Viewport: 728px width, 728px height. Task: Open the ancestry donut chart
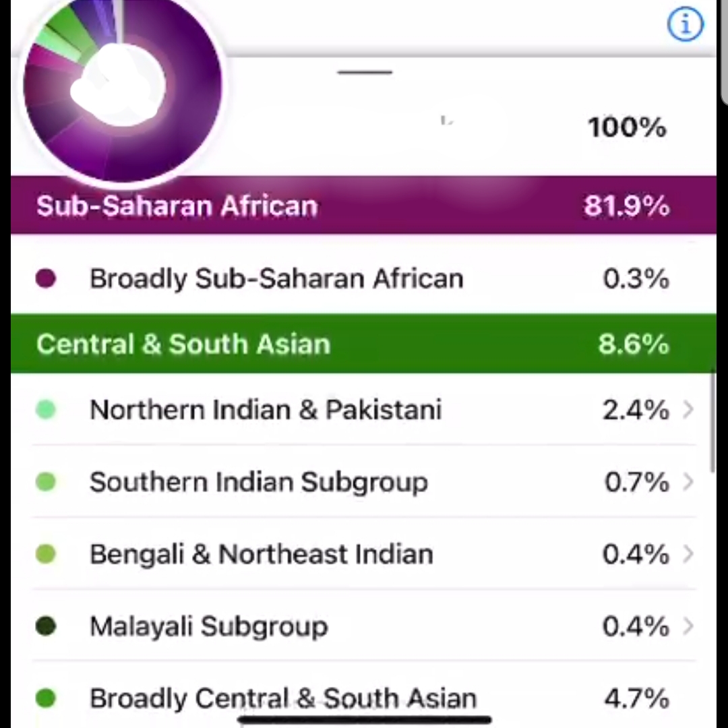(x=123, y=86)
